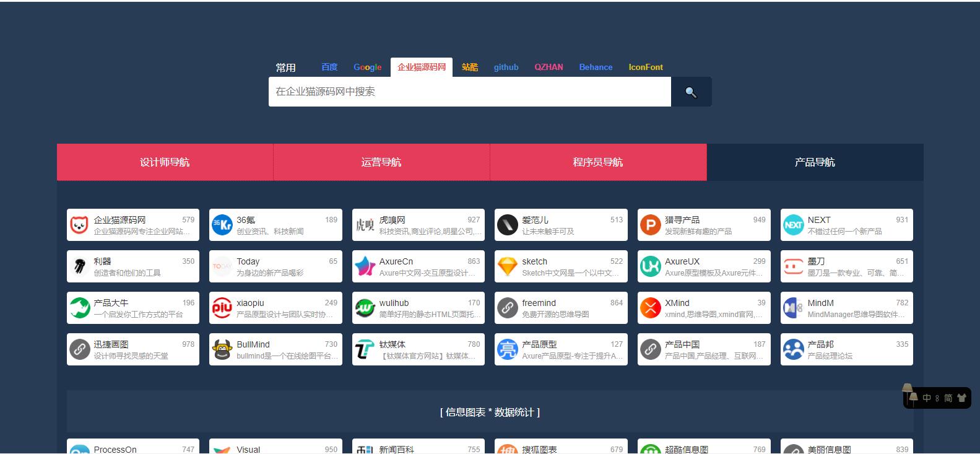Click the 产品中国 card's gray link icon
Image resolution: width=980 pixels, height=454 pixels.
click(650, 349)
